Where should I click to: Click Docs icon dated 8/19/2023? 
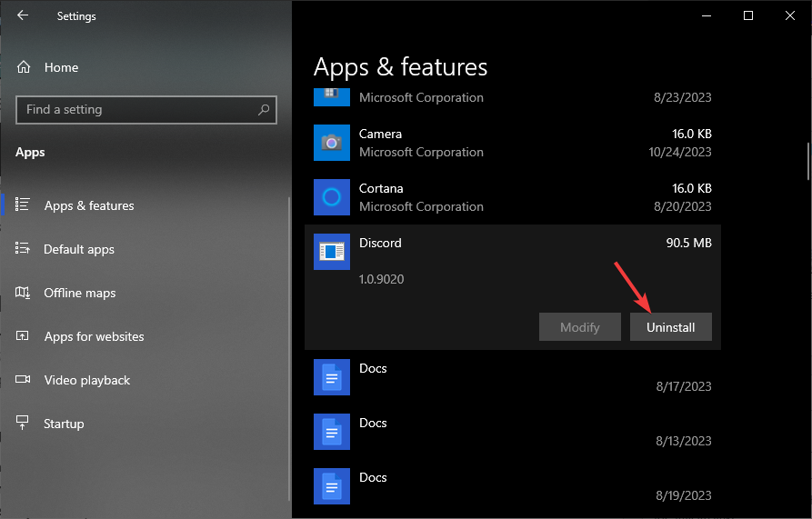[331, 486]
